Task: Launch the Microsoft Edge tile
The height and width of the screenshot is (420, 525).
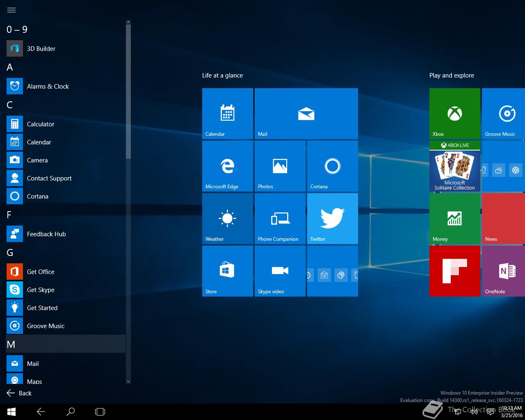Action: pos(228,166)
